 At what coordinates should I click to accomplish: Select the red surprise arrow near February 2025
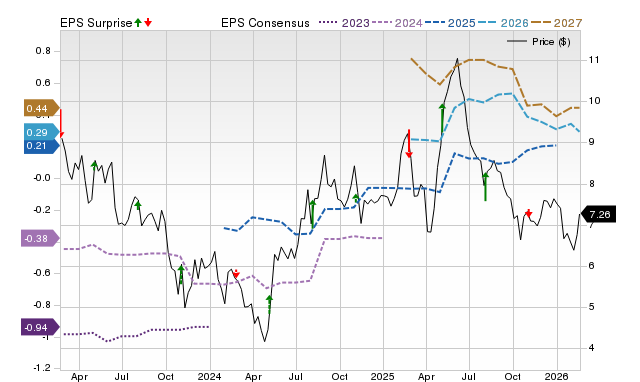point(409,144)
